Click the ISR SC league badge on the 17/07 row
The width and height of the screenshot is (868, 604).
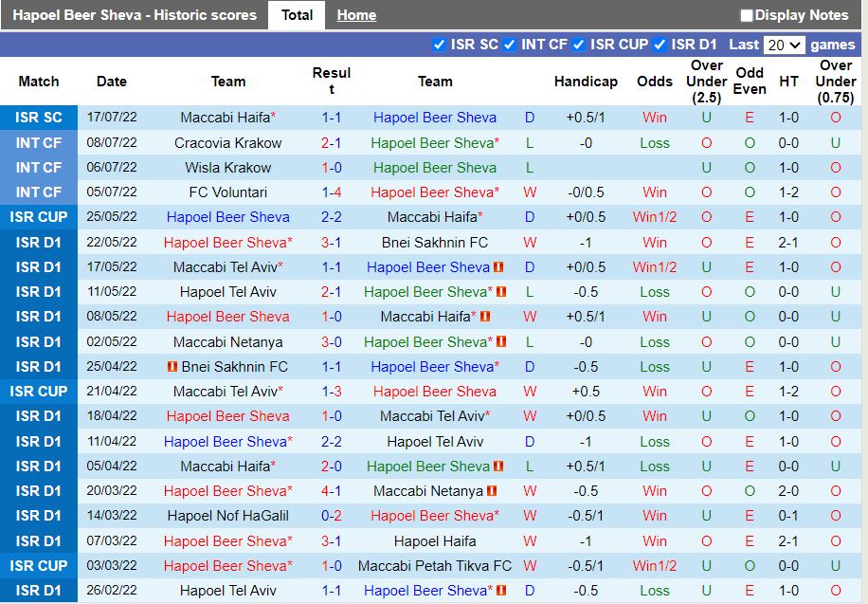[x=38, y=118]
